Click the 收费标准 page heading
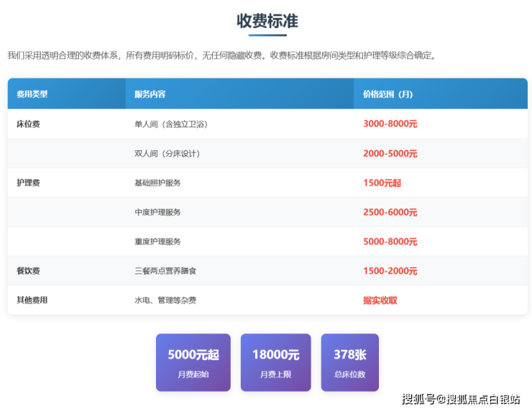Screen dimensions: 532x411 pyautogui.click(x=267, y=21)
